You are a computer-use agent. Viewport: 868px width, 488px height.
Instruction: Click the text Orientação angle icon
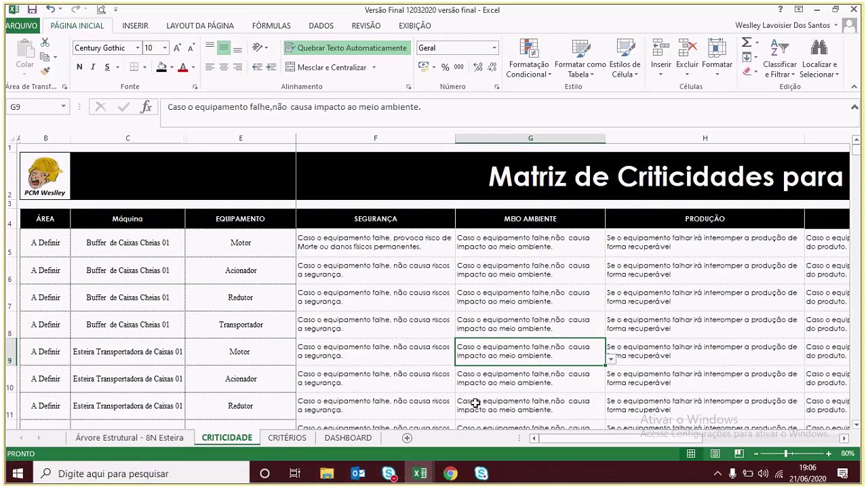click(258, 47)
